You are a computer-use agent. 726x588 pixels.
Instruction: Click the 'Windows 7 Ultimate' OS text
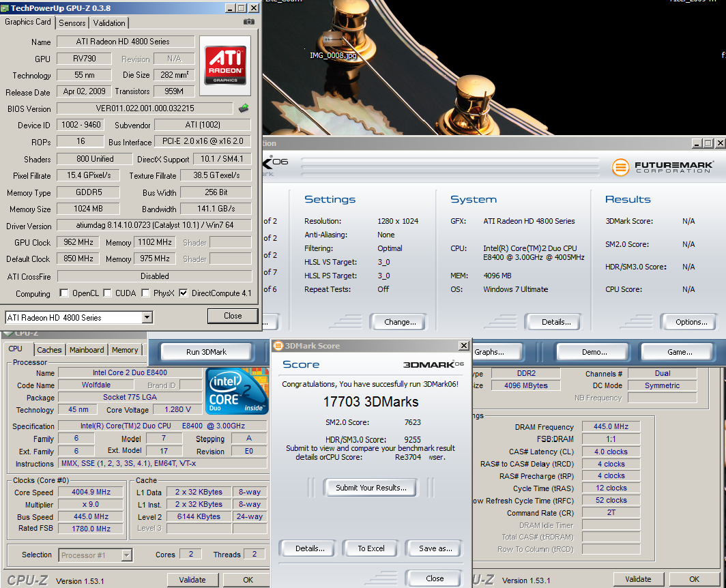515,289
